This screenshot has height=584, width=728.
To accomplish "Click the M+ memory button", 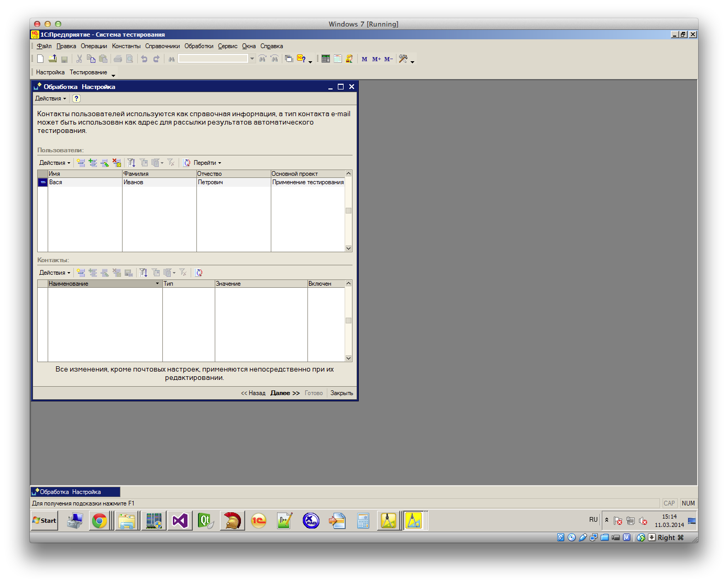I will click(x=377, y=59).
